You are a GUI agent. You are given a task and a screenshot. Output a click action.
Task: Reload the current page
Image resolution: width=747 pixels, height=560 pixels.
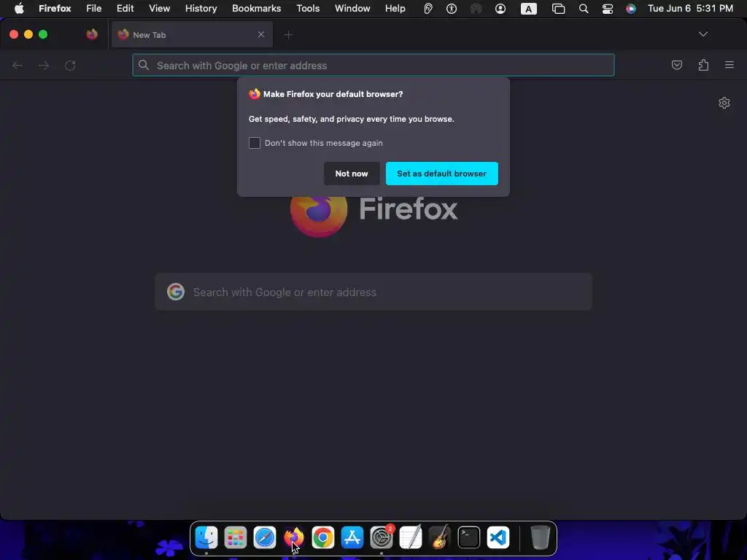tap(70, 65)
